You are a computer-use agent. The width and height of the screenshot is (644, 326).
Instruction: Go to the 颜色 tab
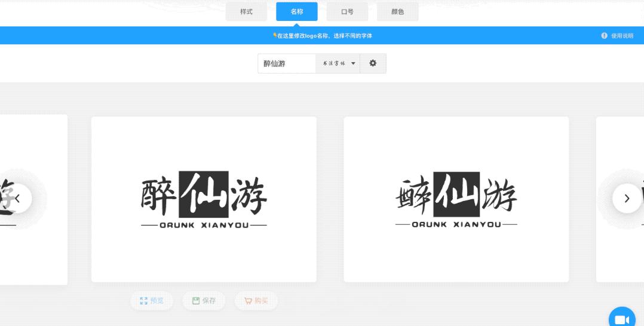(x=398, y=11)
